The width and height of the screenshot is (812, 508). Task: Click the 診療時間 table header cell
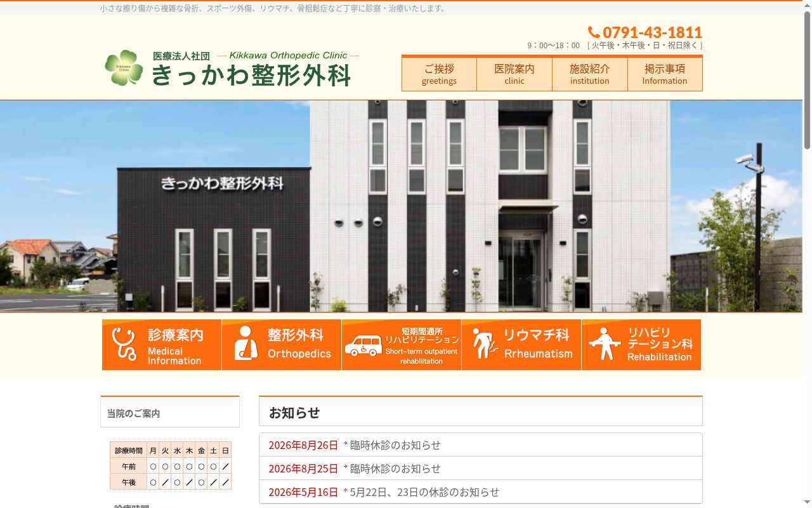129,450
